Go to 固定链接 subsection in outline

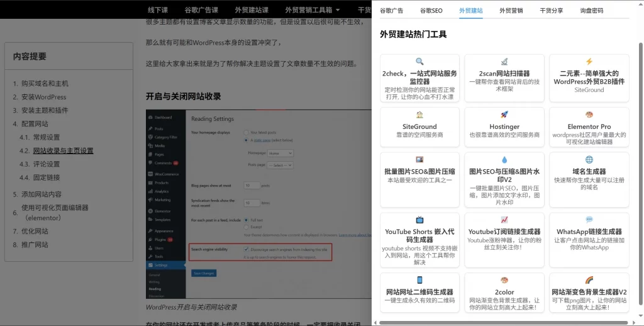click(x=47, y=177)
